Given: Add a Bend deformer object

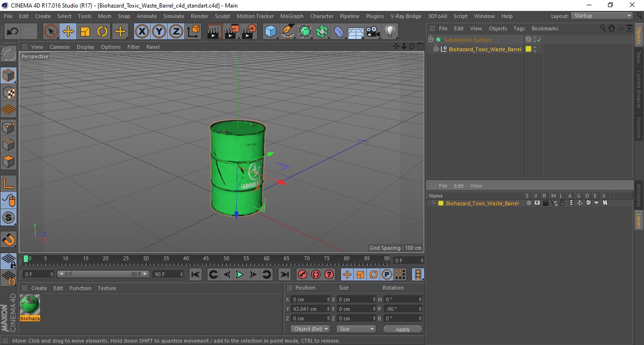Looking at the screenshot, I should click(339, 32).
